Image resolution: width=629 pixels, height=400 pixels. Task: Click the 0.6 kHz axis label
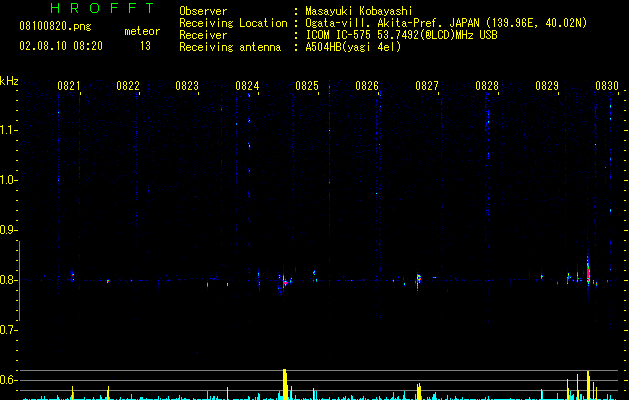pyautogui.click(x=9, y=380)
